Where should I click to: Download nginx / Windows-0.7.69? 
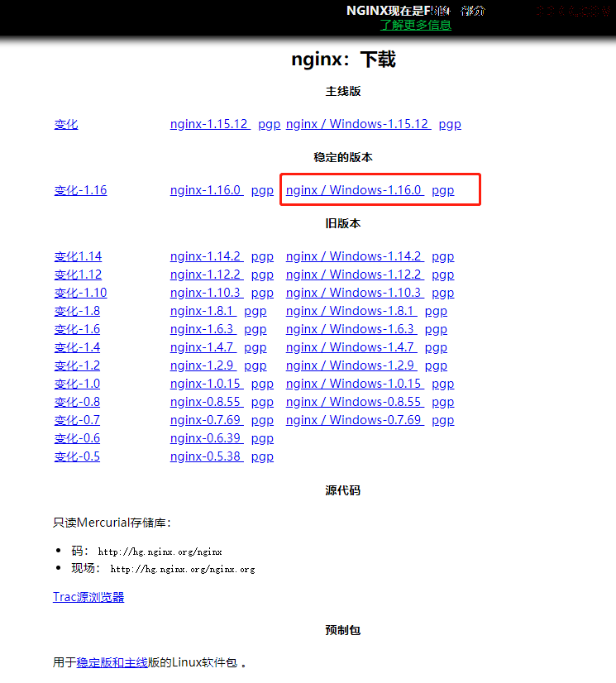355,421
